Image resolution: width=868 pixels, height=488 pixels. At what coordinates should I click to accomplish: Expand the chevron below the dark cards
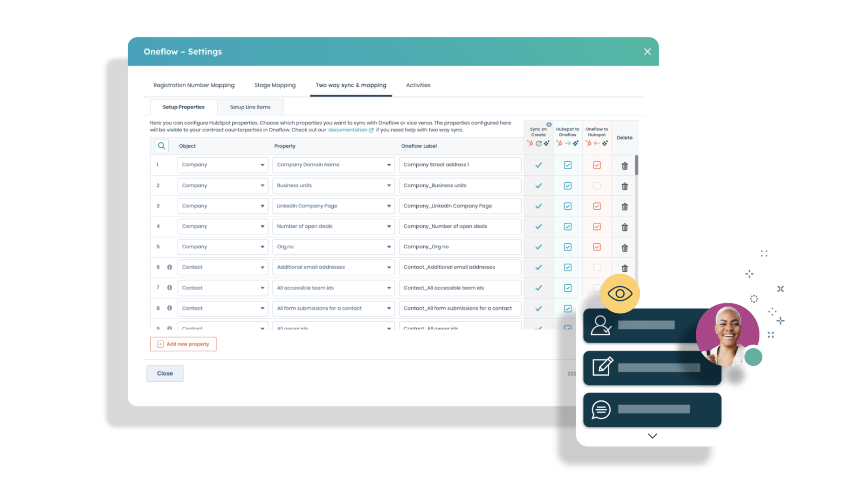point(652,436)
